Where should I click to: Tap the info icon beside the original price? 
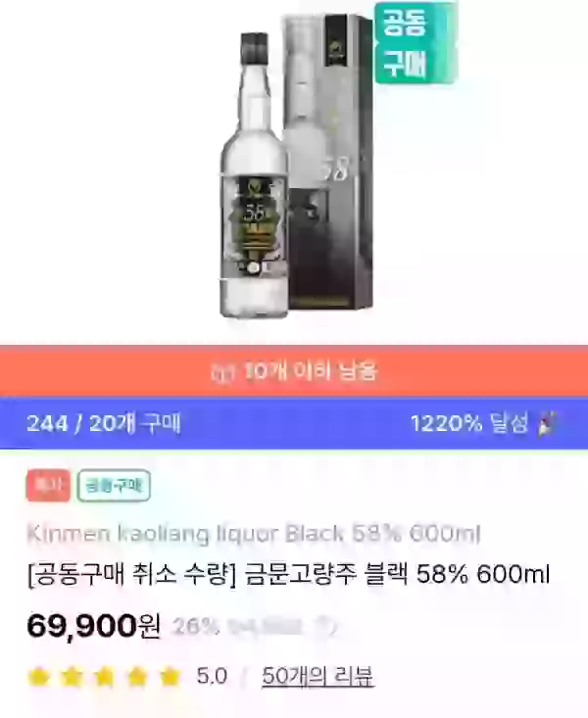tap(326, 626)
